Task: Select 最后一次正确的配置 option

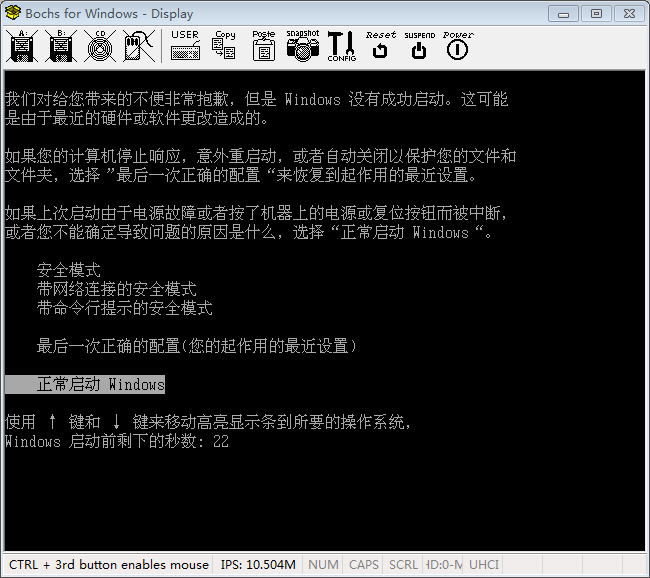Action: (196, 346)
